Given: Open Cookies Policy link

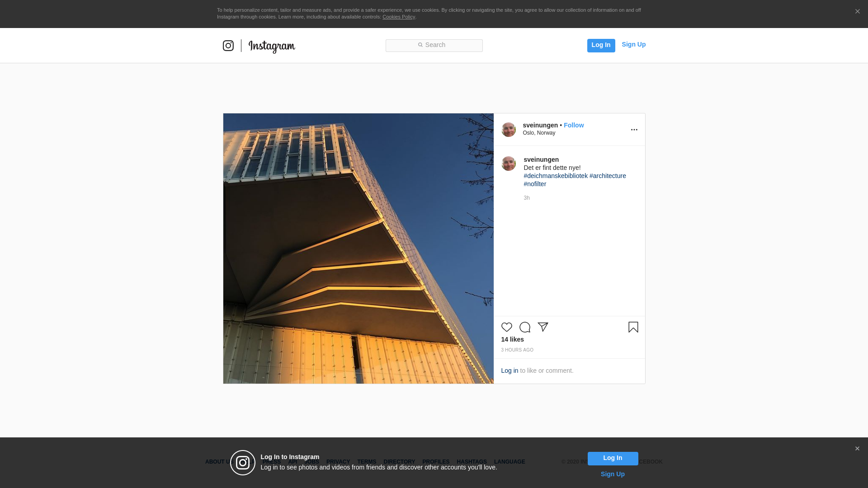Looking at the screenshot, I should click(x=398, y=17).
